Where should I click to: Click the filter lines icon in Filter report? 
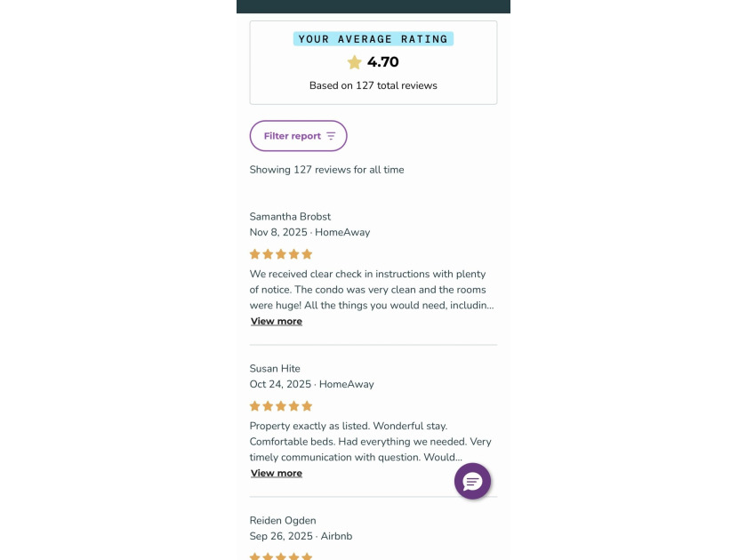(x=331, y=136)
